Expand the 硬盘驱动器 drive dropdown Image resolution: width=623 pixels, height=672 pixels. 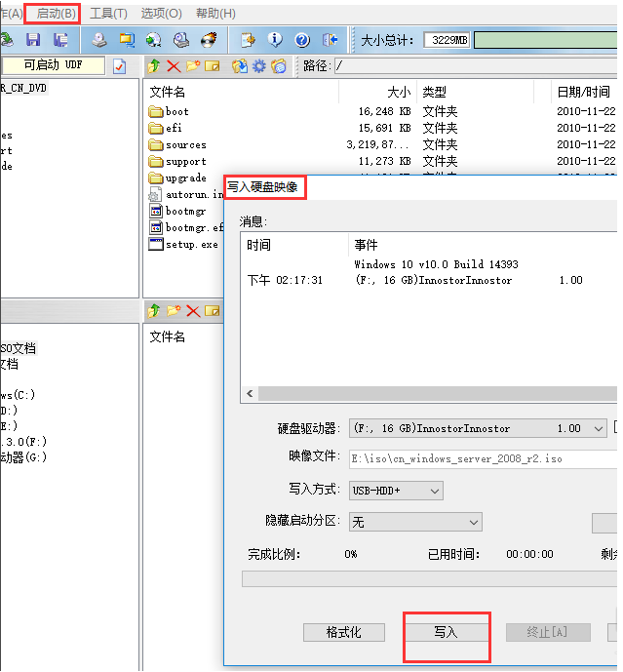pyautogui.click(x=600, y=428)
